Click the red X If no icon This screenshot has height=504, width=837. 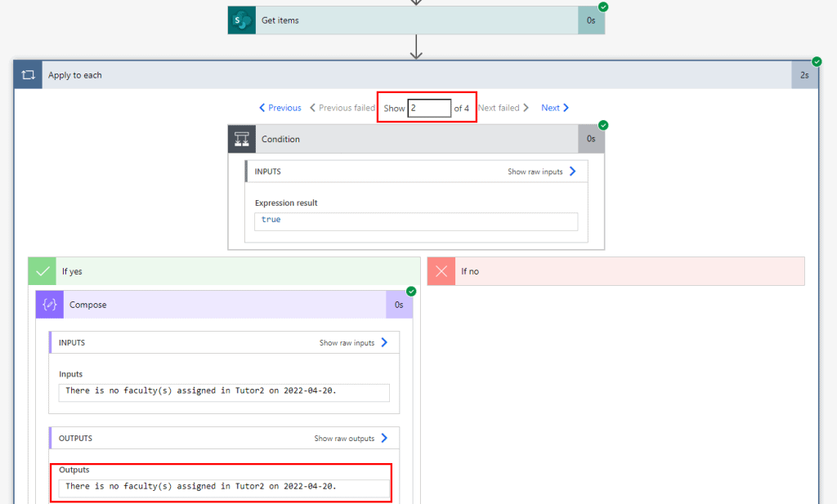441,271
